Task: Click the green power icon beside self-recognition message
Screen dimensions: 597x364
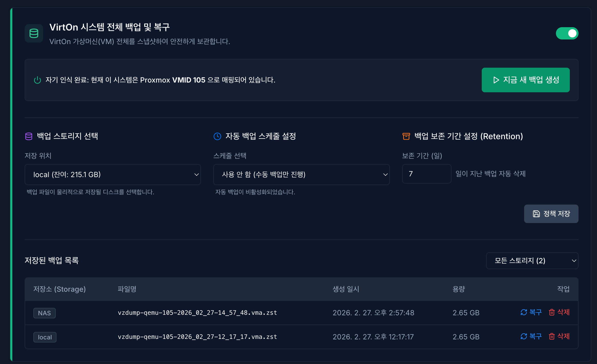Action: (x=37, y=80)
